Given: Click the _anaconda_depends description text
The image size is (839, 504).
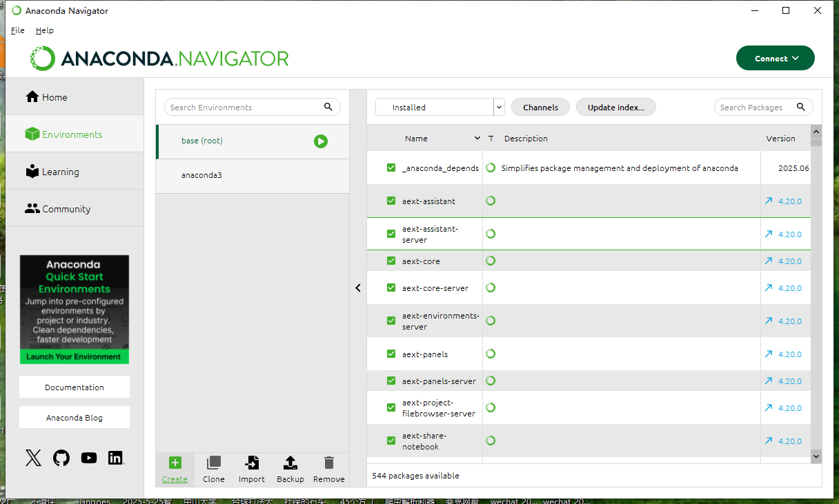Looking at the screenshot, I should point(620,168).
